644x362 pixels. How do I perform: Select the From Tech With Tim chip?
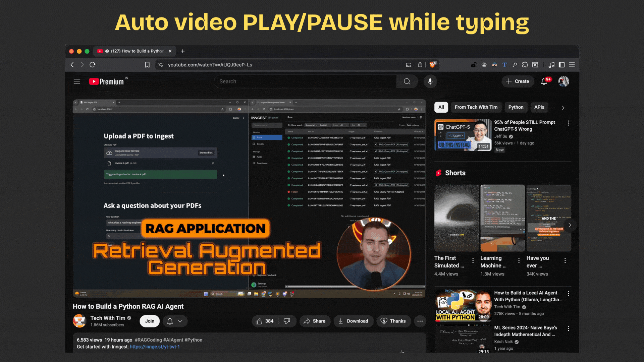(476, 107)
